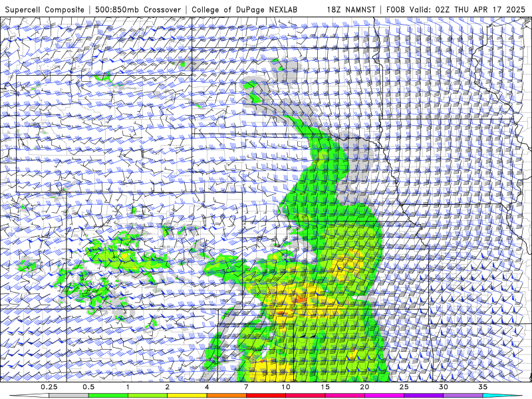Screen dimensions: 532x399
Task: Click the '10' legend label
Action: 286,387
